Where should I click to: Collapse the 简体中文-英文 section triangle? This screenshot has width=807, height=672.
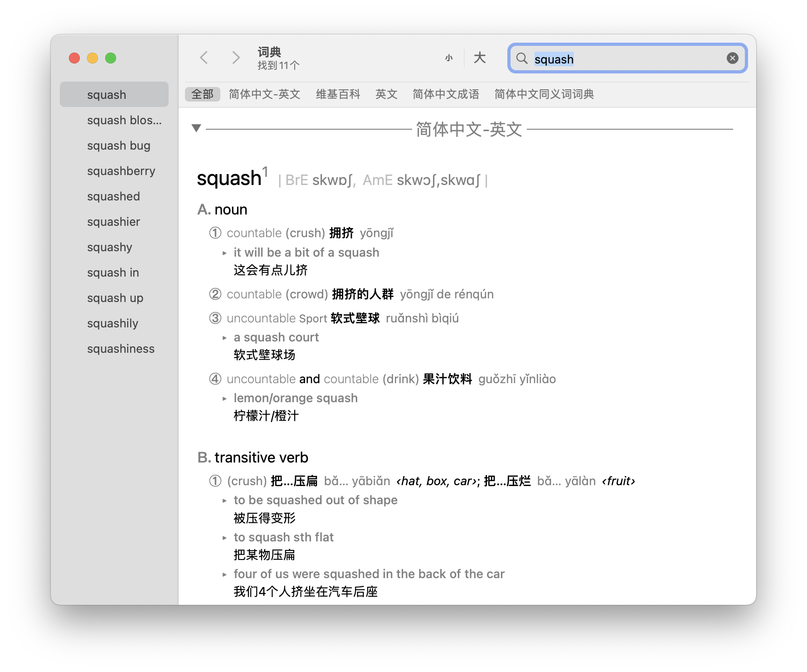pyautogui.click(x=196, y=128)
